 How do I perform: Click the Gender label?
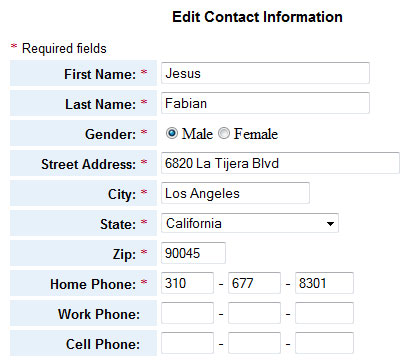tap(111, 134)
